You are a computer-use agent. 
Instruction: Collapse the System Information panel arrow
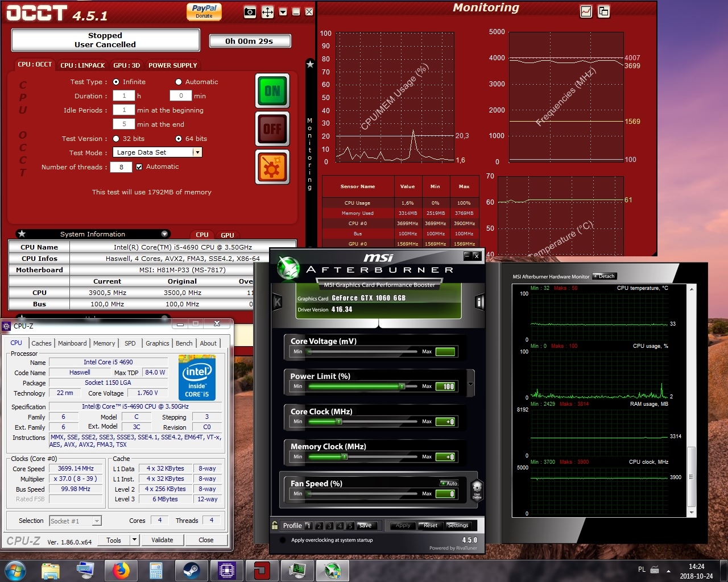(164, 234)
